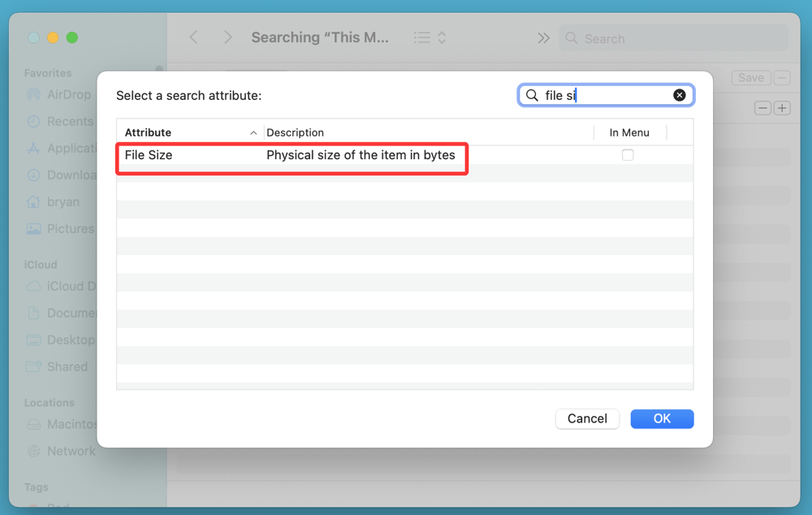The height and width of the screenshot is (515, 812).
Task: Confirm the attribute selection with OK
Action: point(662,418)
